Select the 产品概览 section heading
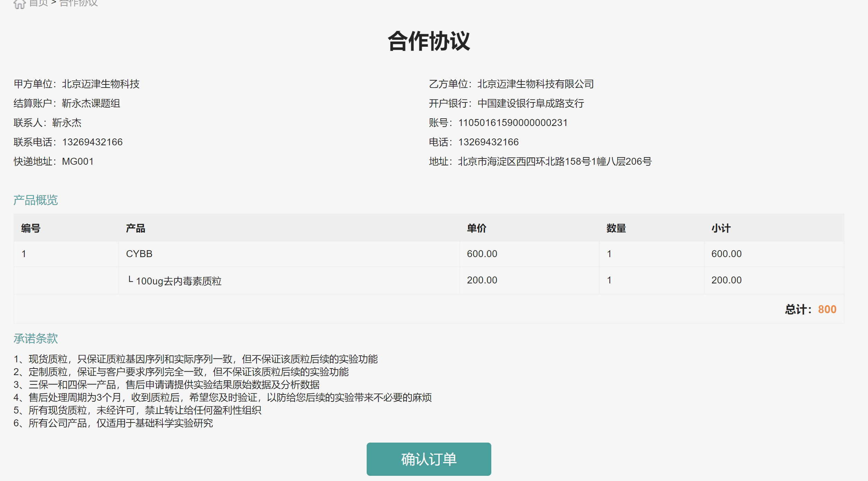Image resolution: width=868 pixels, height=481 pixels. 35,200
